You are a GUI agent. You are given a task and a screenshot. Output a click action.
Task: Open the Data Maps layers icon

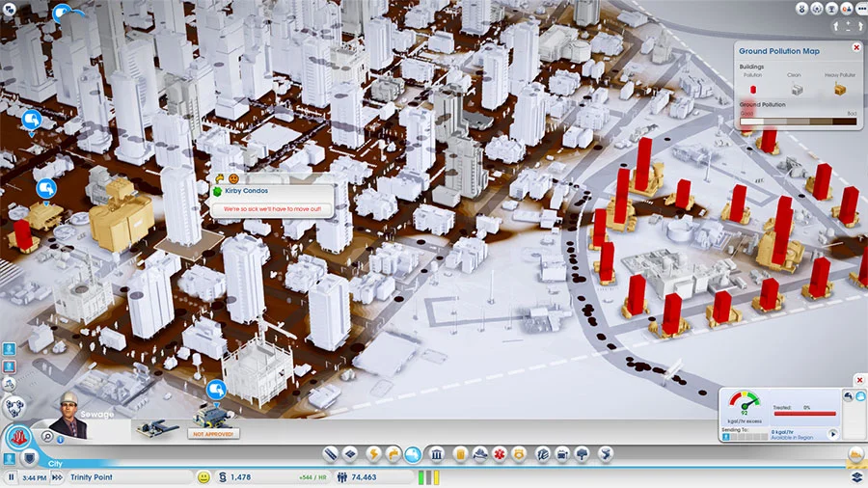pyautogui.click(x=857, y=476)
